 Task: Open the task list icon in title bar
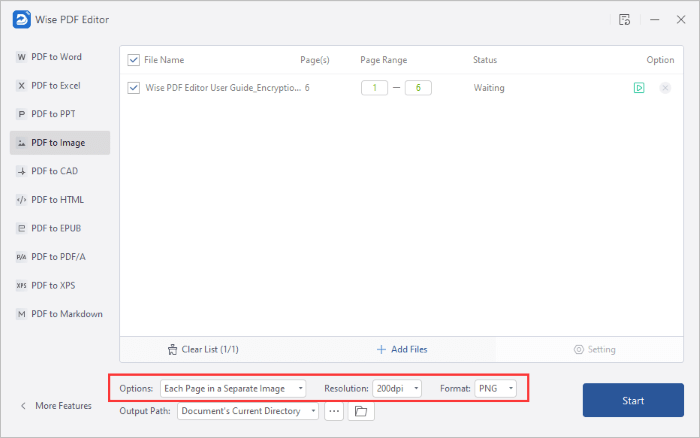click(x=625, y=20)
